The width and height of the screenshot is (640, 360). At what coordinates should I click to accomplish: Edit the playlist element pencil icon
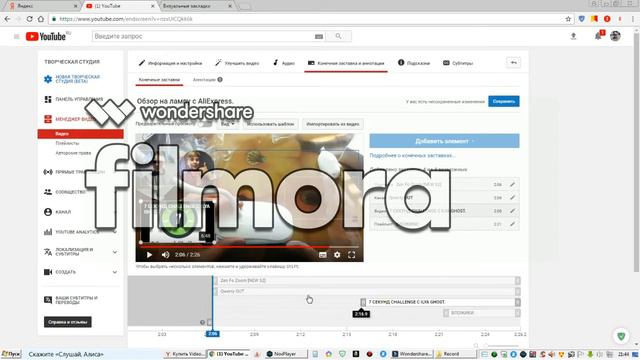click(512, 224)
